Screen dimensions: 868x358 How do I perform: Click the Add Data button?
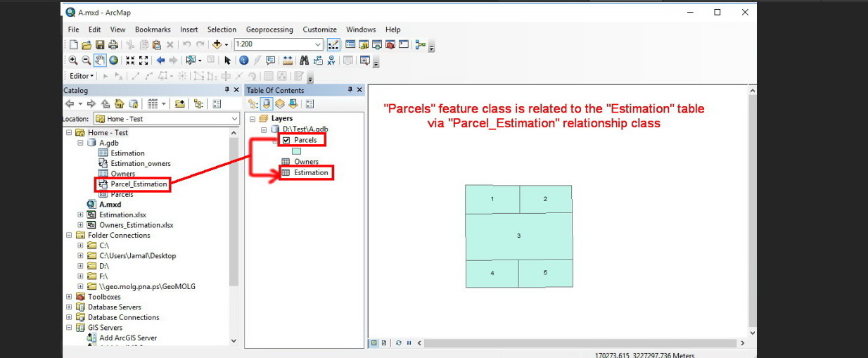[x=218, y=44]
